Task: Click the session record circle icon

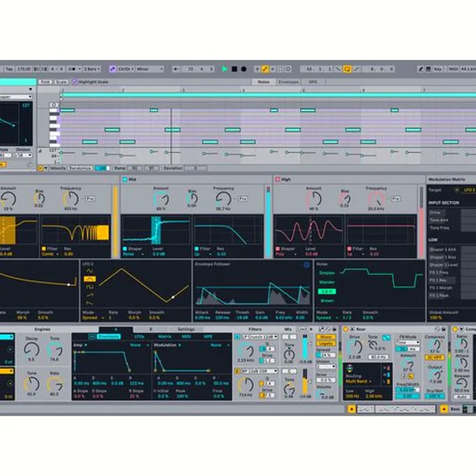Action: (288, 69)
